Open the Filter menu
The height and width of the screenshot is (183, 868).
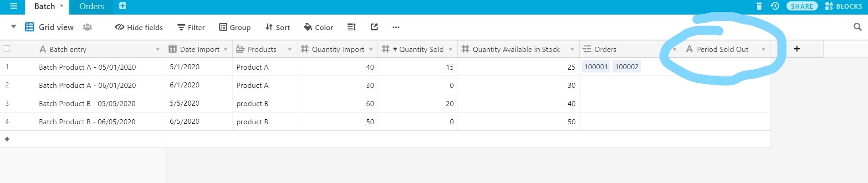(191, 27)
